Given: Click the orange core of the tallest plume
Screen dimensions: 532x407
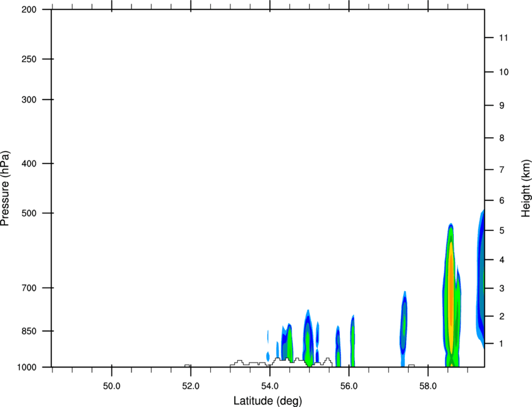Looking at the screenshot, I should tap(451, 292).
